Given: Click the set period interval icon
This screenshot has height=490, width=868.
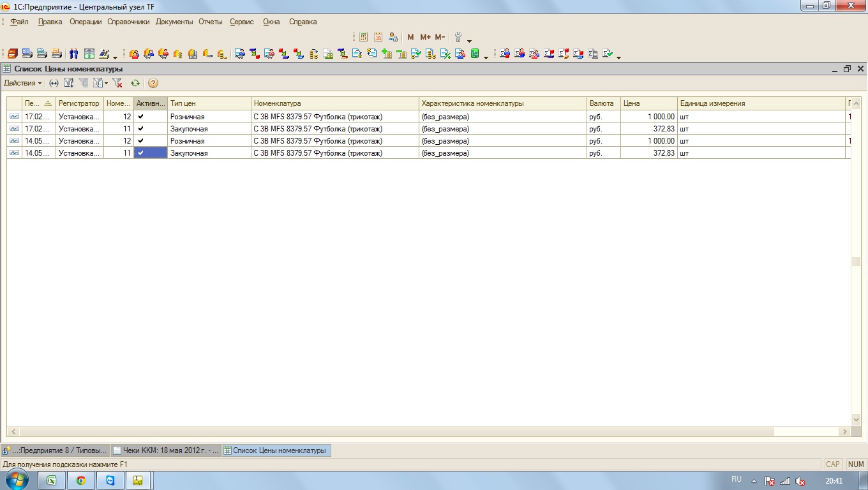Looking at the screenshot, I should (54, 83).
